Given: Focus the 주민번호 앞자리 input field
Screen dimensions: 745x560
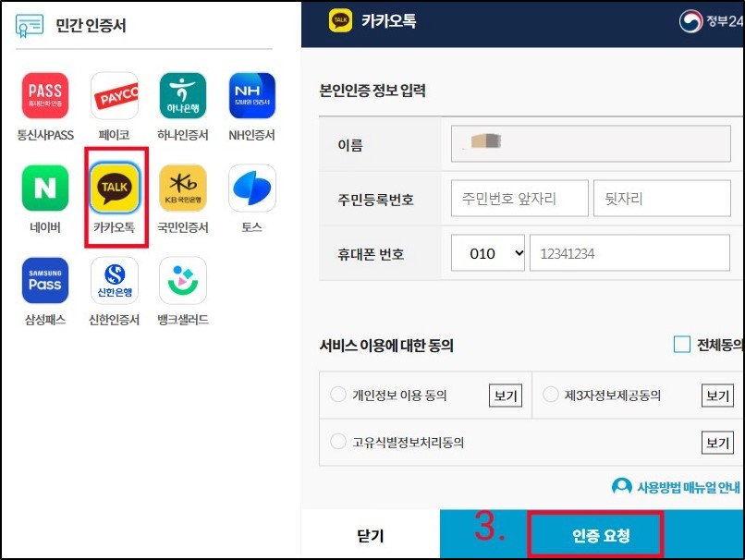Looking at the screenshot, I should click(x=519, y=198).
